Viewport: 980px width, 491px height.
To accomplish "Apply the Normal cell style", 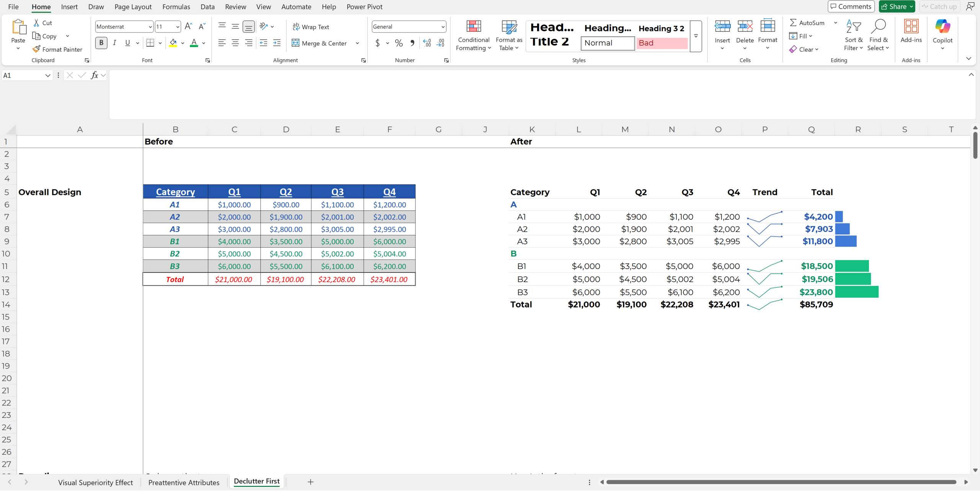I will 607,43.
